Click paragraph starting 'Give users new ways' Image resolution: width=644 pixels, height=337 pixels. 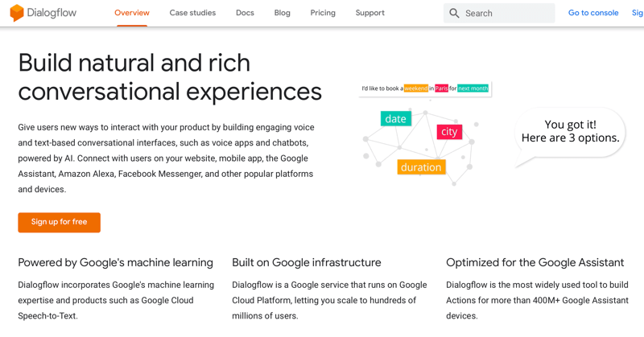(x=166, y=158)
